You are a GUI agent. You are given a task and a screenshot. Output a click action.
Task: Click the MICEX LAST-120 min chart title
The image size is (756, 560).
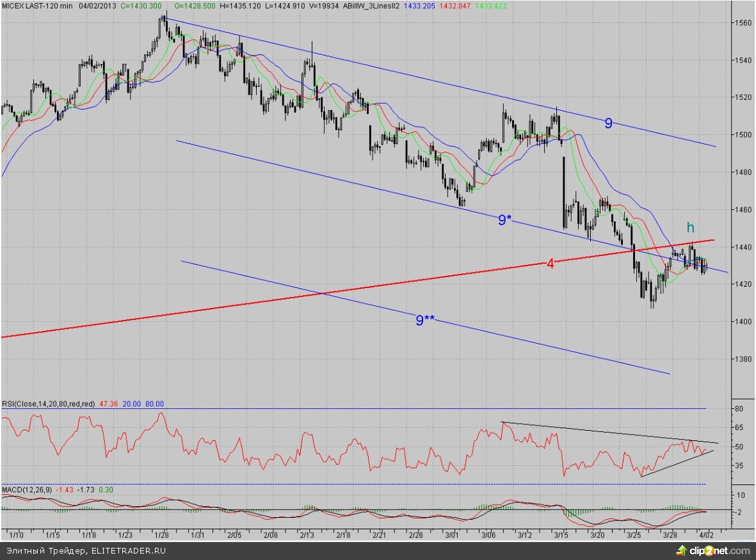[37, 5]
